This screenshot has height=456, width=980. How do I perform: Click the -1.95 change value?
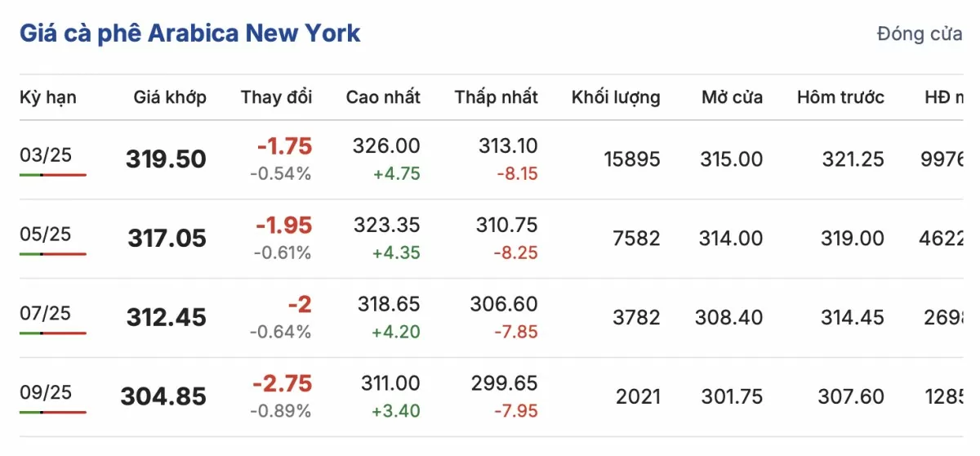[x=283, y=225]
